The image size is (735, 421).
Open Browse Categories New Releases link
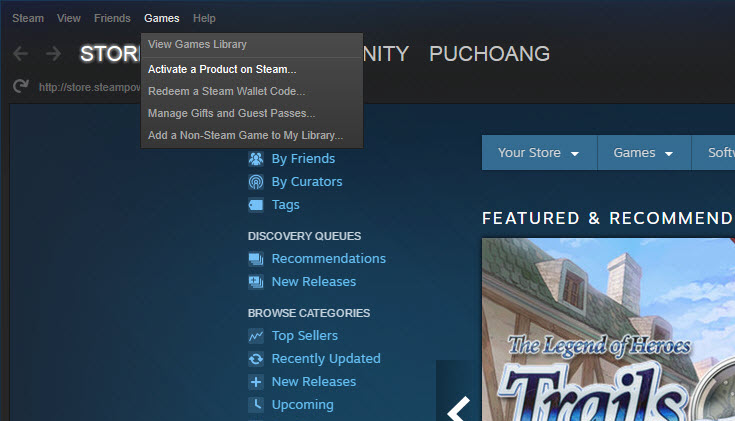click(x=314, y=382)
